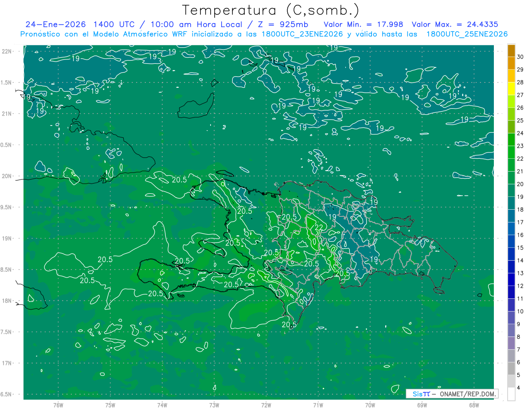Click the '18N' latitude axis label
The image size is (532, 411).
click(7, 301)
